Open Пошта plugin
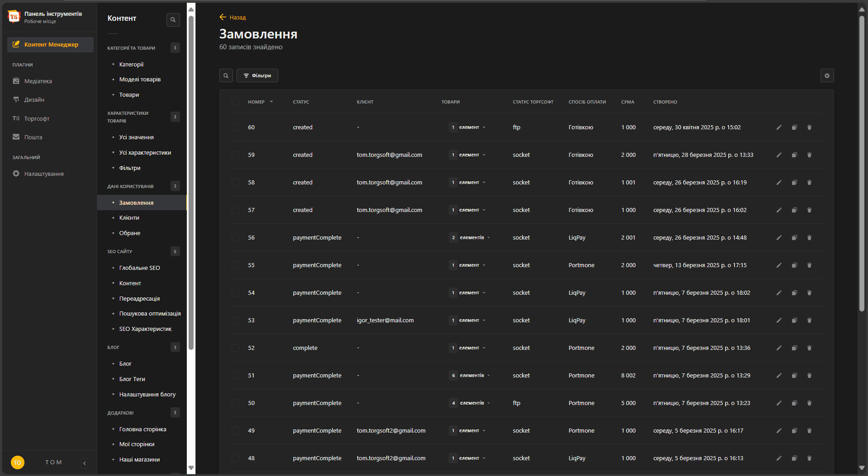 tap(28, 137)
